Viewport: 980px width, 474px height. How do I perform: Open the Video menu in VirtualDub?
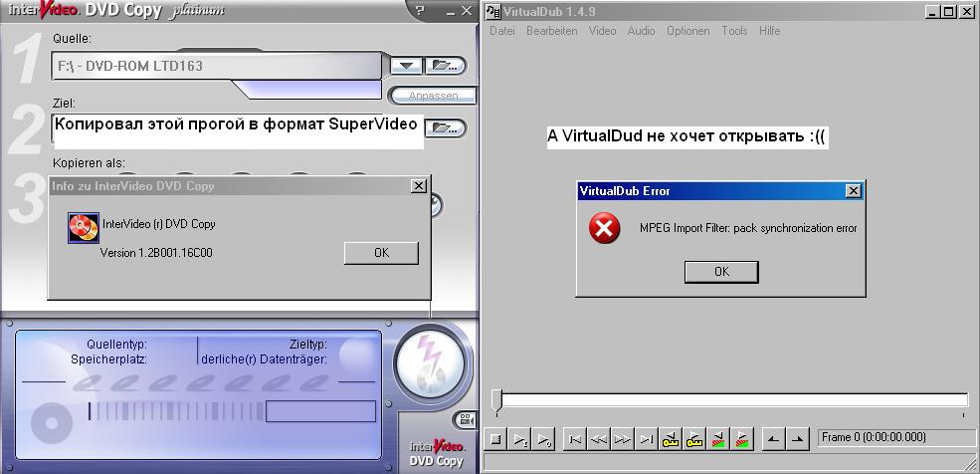pos(603,31)
